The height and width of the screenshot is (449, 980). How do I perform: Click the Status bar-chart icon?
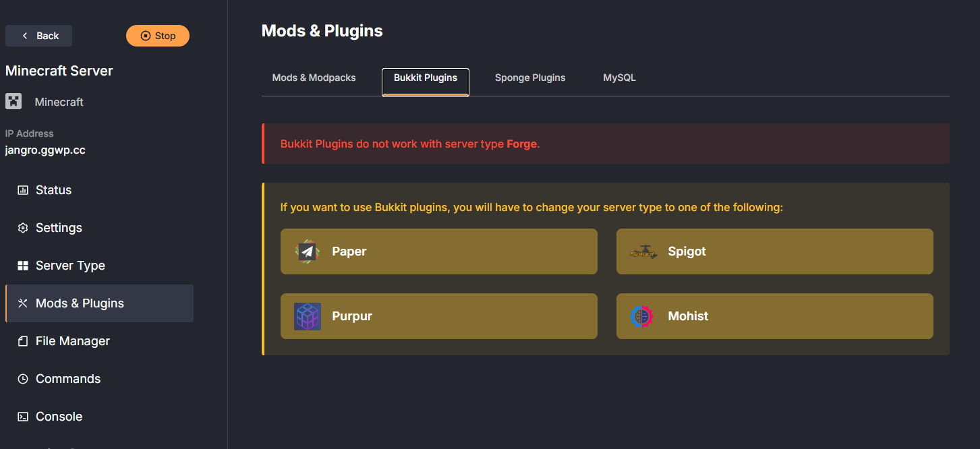[22, 189]
